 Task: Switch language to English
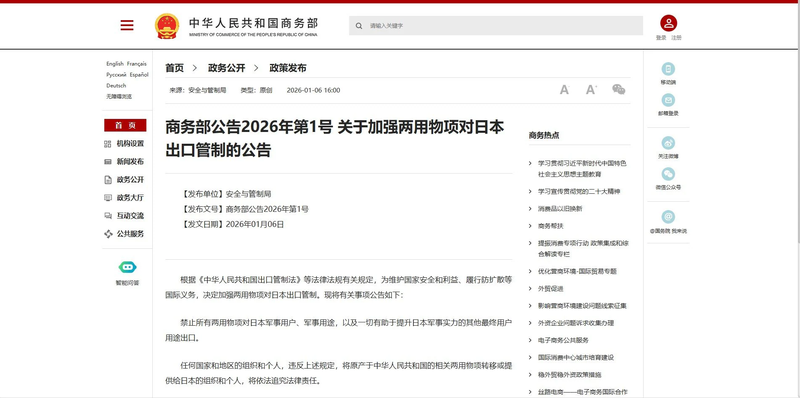tap(115, 64)
